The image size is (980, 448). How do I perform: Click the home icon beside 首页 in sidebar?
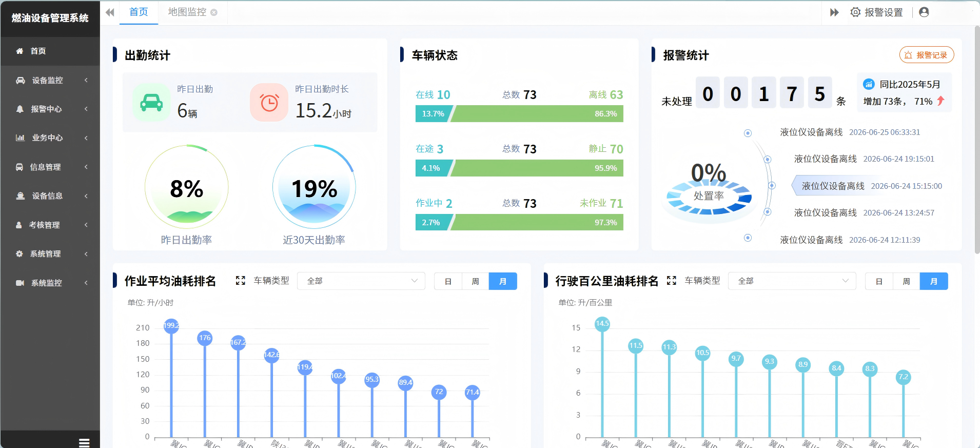coord(19,51)
